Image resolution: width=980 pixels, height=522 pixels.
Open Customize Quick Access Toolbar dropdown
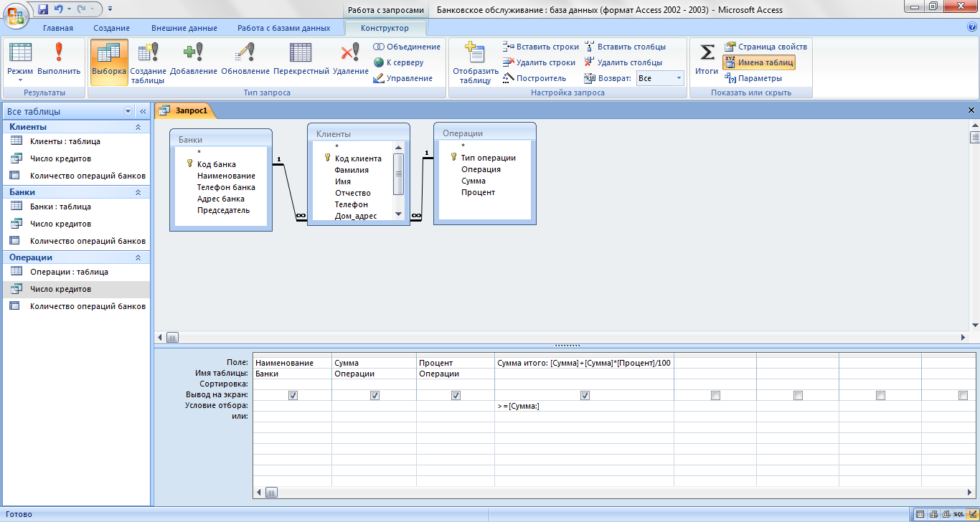110,9
